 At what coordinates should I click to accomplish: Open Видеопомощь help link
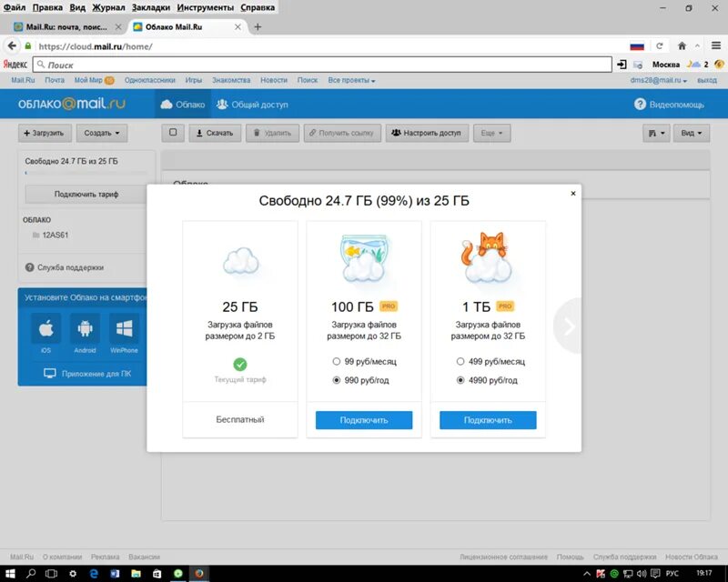[x=669, y=105]
